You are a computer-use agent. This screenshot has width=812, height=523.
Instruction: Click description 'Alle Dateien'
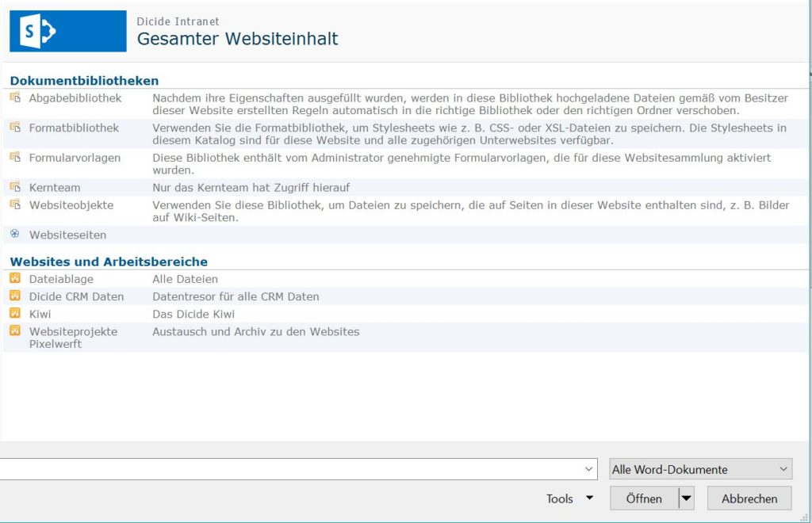click(185, 280)
